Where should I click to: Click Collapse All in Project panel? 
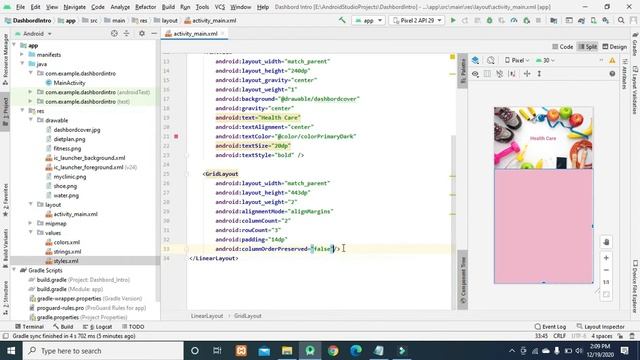pyautogui.click(x=126, y=33)
